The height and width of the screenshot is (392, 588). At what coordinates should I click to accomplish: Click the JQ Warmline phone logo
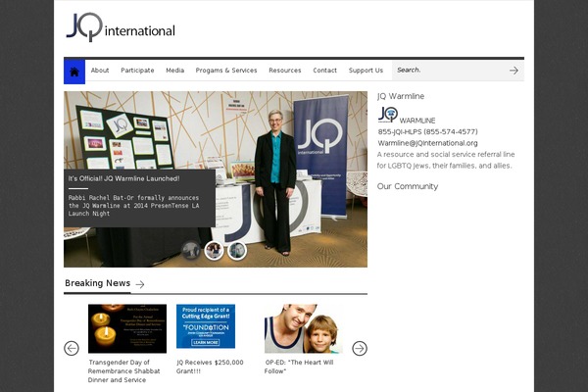click(x=388, y=115)
